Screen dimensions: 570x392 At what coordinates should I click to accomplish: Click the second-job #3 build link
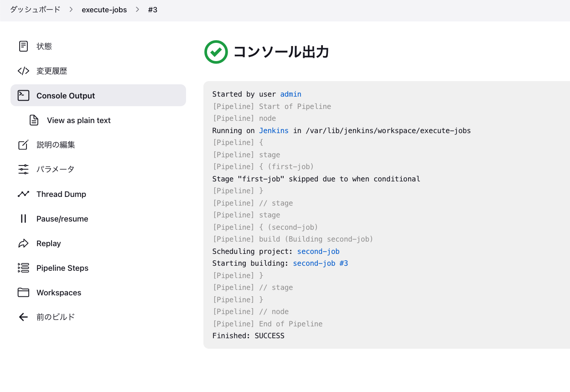321,263
